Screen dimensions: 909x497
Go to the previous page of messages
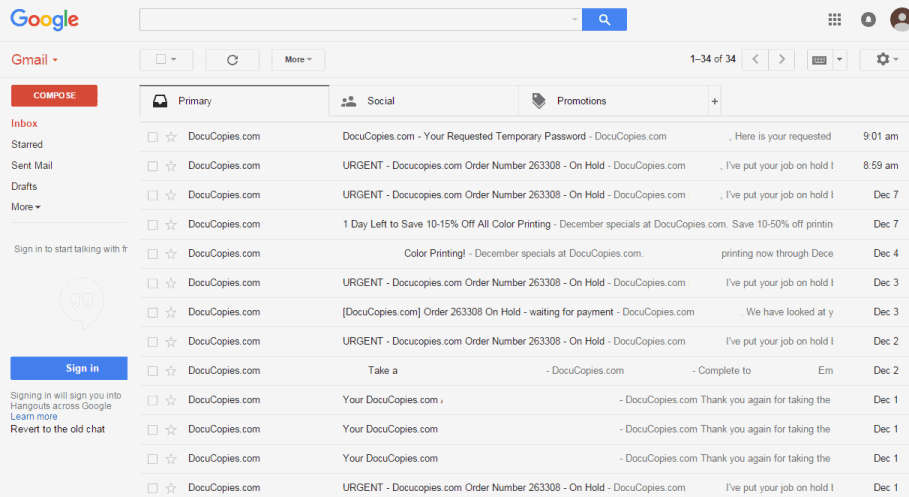coord(755,60)
